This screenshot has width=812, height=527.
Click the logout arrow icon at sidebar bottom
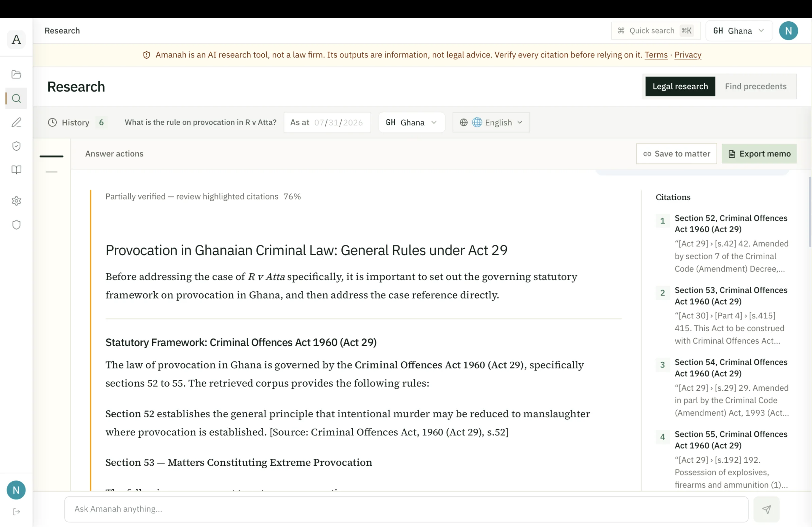tap(16, 512)
